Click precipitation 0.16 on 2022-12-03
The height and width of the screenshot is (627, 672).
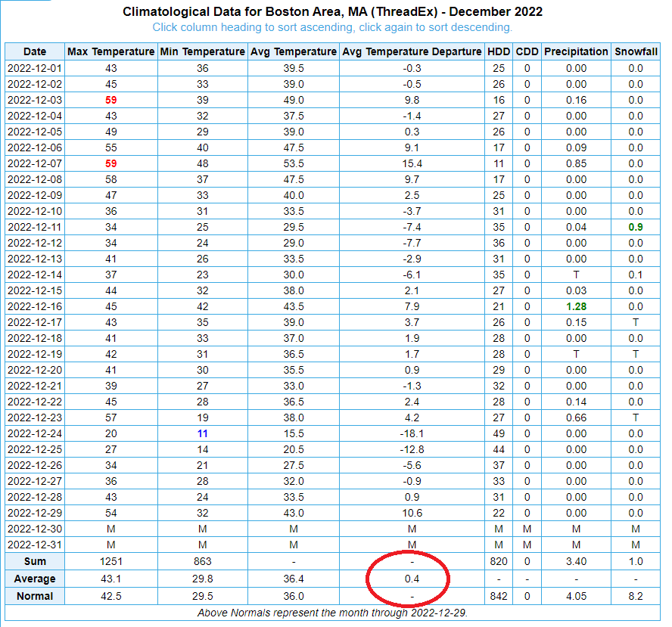pyautogui.click(x=576, y=101)
